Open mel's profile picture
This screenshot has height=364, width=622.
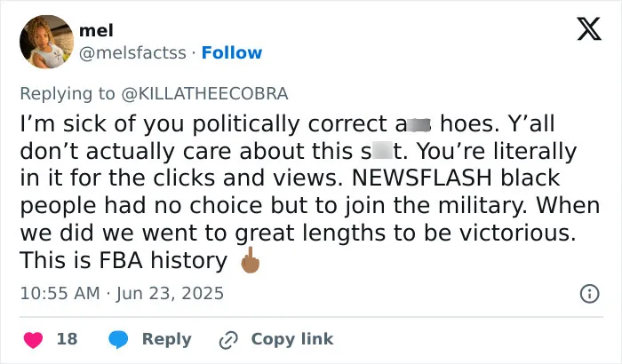click(46, 42)
